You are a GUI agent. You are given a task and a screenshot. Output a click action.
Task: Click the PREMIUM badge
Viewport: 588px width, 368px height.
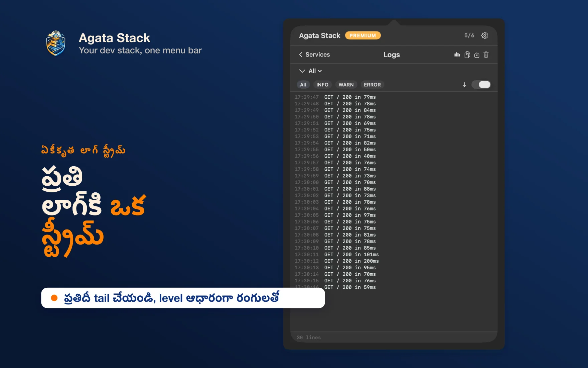coord(363,35)
